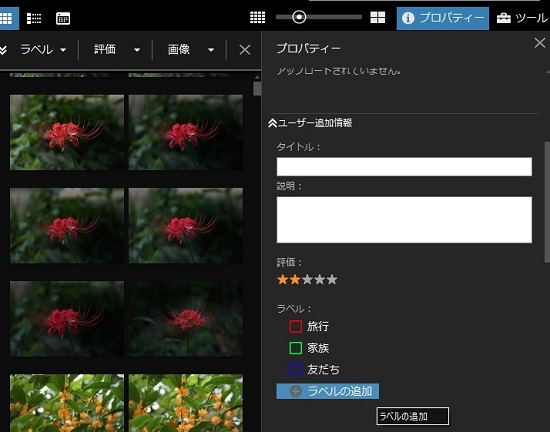Open the ラベル filter dropdown

point(43,49)
